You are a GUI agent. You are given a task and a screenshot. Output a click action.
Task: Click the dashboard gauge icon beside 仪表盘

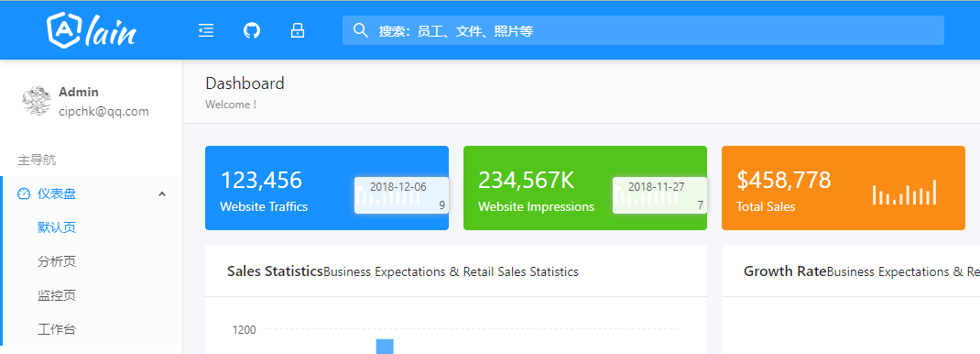click(24, 194)
